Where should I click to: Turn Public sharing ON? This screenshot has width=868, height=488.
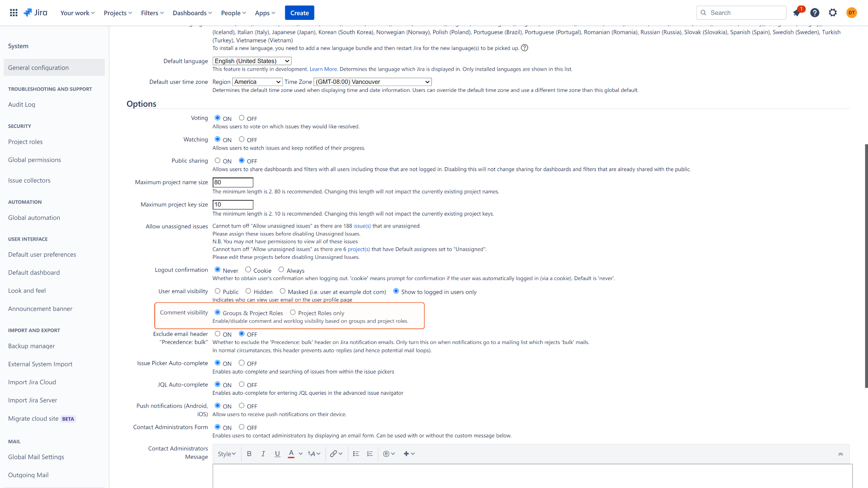[x=217, y=161]
